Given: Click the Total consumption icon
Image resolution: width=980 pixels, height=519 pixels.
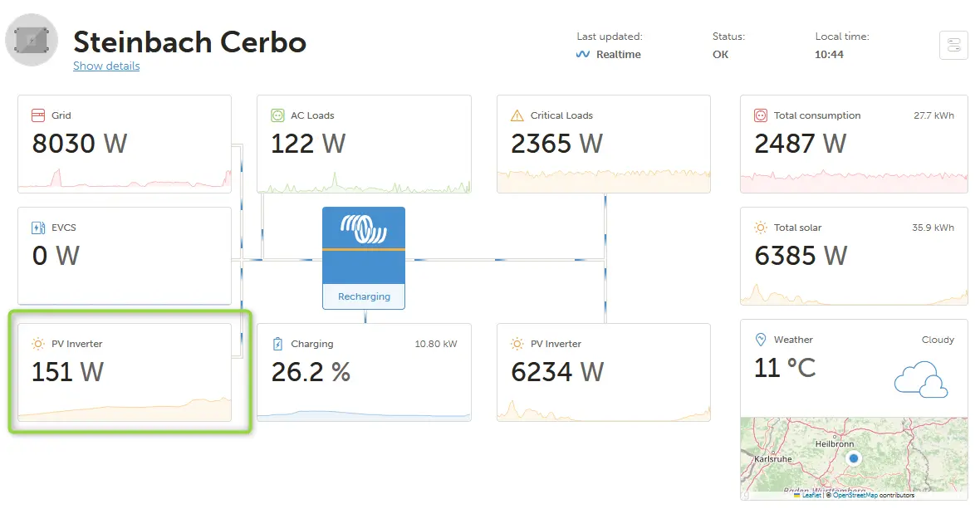Looking at the screenshot, I should pos(760,115).
